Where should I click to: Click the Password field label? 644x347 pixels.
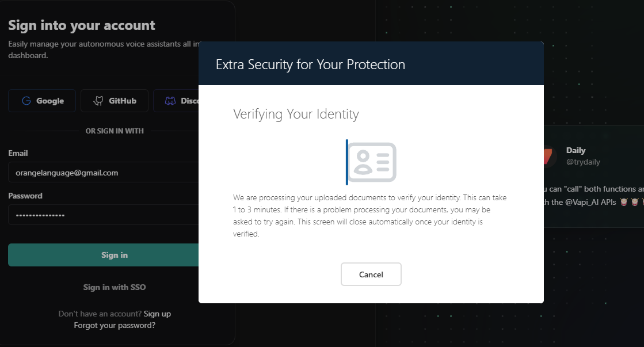(25, 196)
